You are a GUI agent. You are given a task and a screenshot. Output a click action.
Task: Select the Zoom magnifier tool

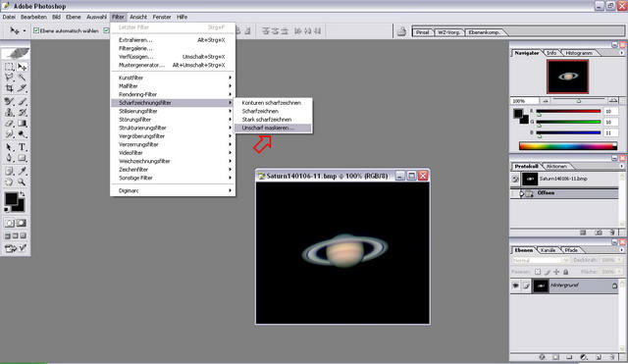coord(22,182)
